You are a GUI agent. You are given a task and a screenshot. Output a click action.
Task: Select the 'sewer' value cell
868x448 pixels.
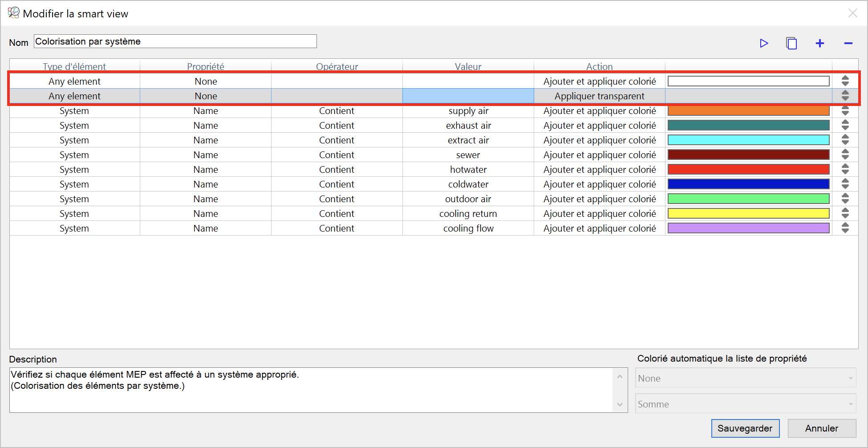point(468,155)
